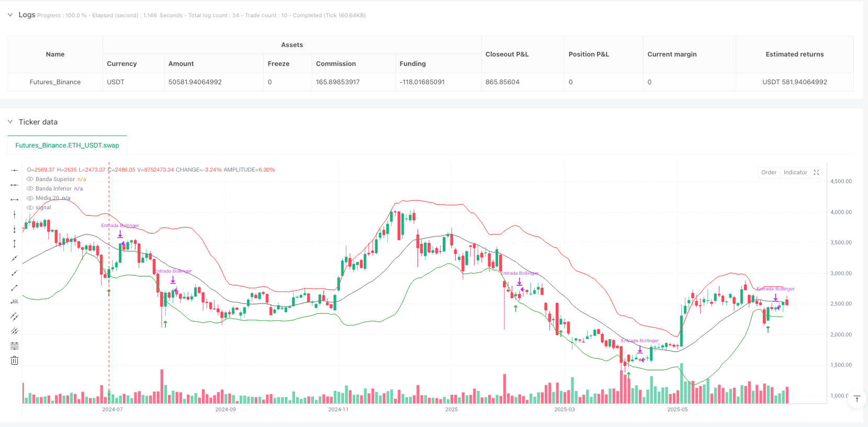Select the vertical segment drawing tool
Image resolution: width=868 pixels, height=427 pixels.
click(15, 243)
